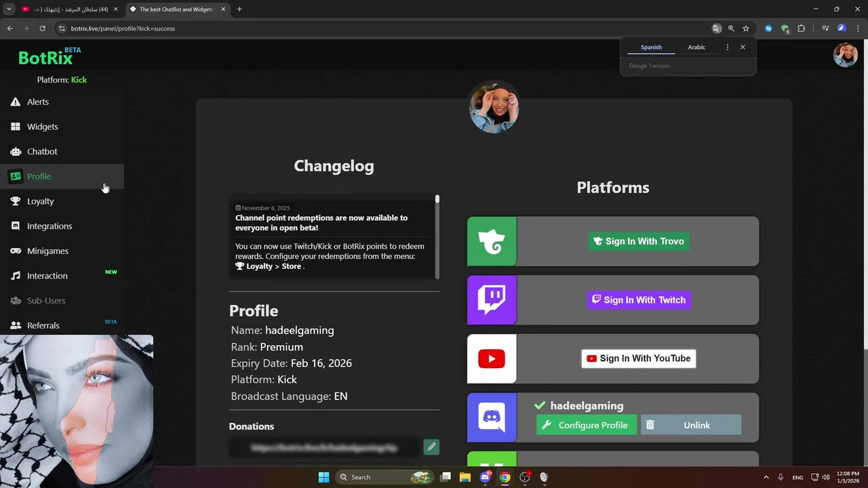Show hidden system tray icons
Viewport: 868px width, 488px height.
coord(766,477)
